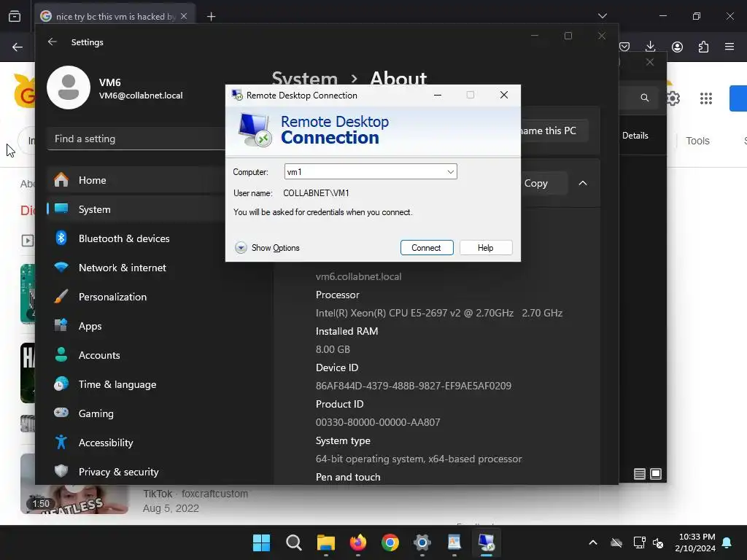
Task: Open the browser tab list dropdown
Action: tap(602, 16)
